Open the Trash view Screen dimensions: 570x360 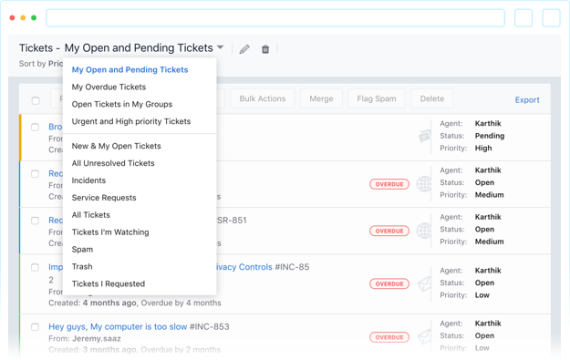82,267
